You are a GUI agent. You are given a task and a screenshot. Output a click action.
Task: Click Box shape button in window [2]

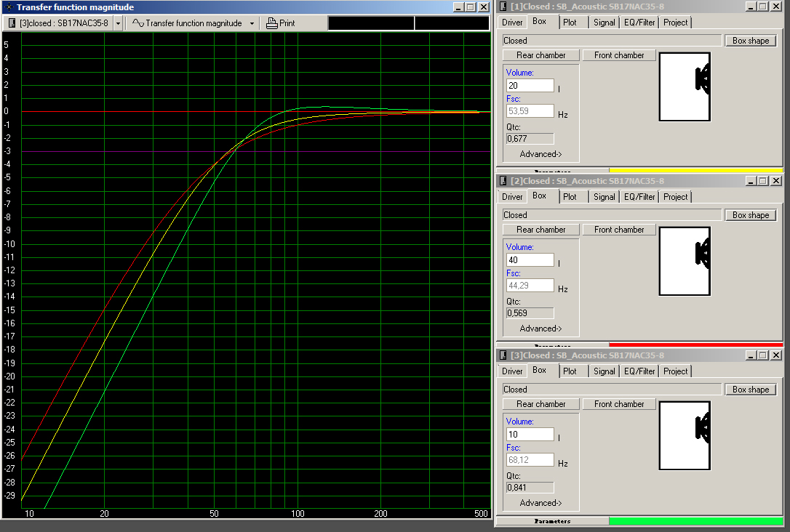[751, 215]
